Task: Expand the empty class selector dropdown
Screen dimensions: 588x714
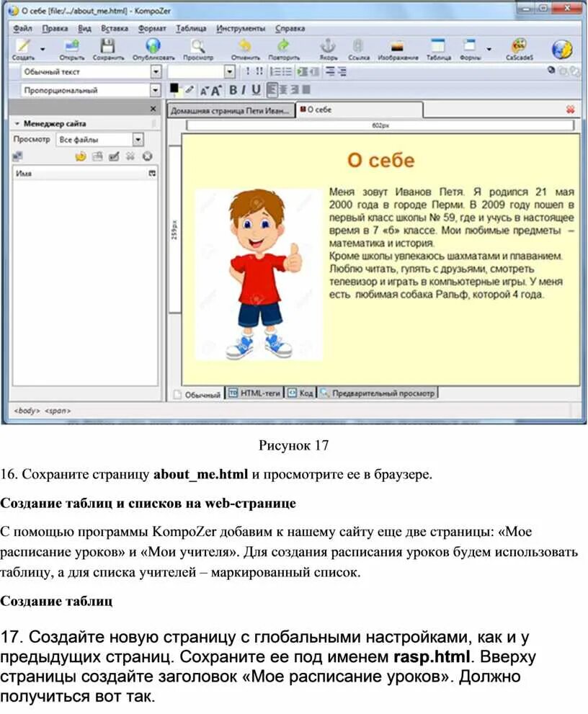Action: (x=230, y=71)
